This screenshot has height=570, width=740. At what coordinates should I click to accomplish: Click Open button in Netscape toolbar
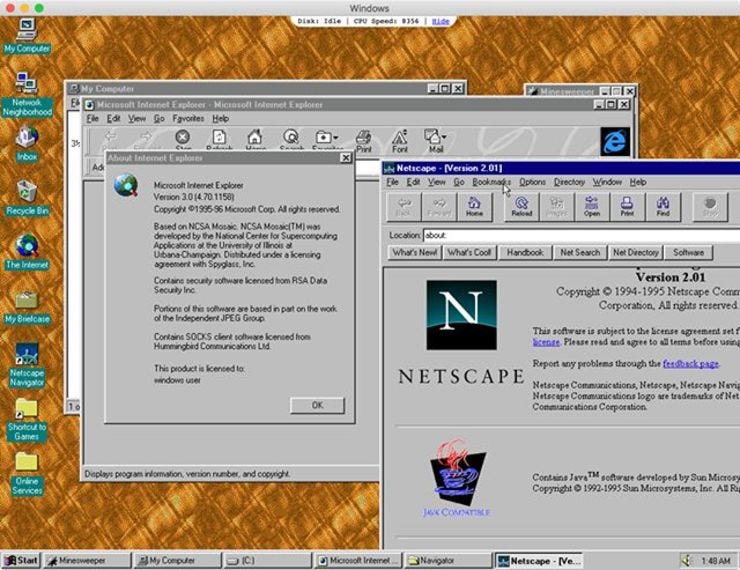coord(592,207)
